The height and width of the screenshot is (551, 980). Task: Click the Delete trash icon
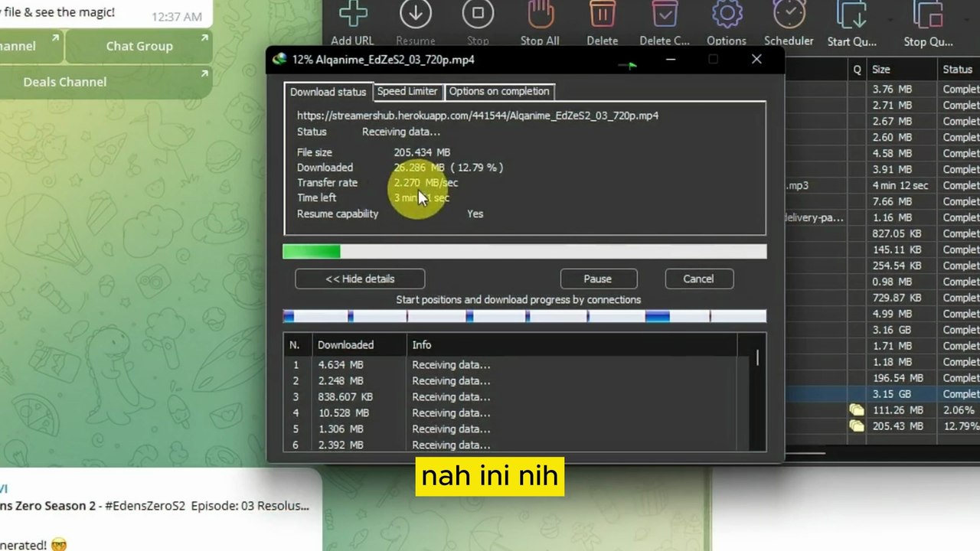603,13
